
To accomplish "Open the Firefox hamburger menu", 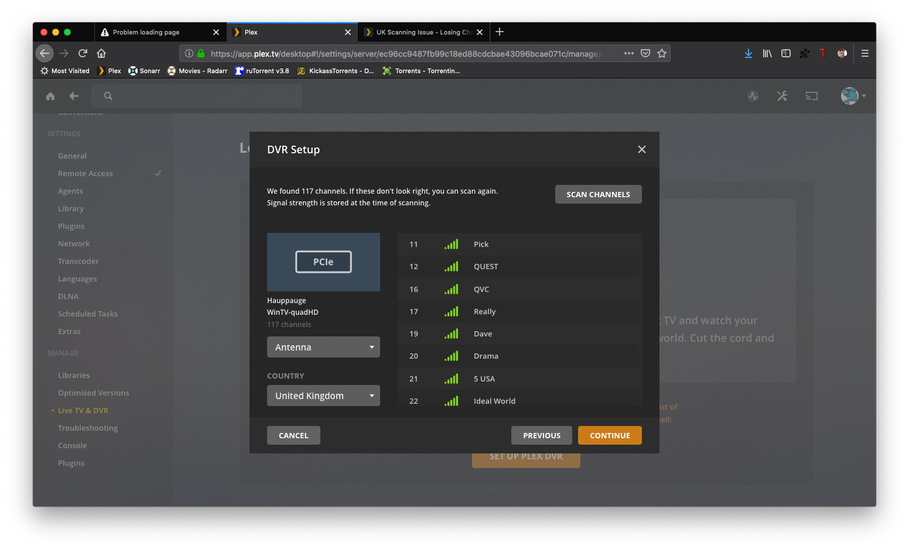I will coord(864,53).
